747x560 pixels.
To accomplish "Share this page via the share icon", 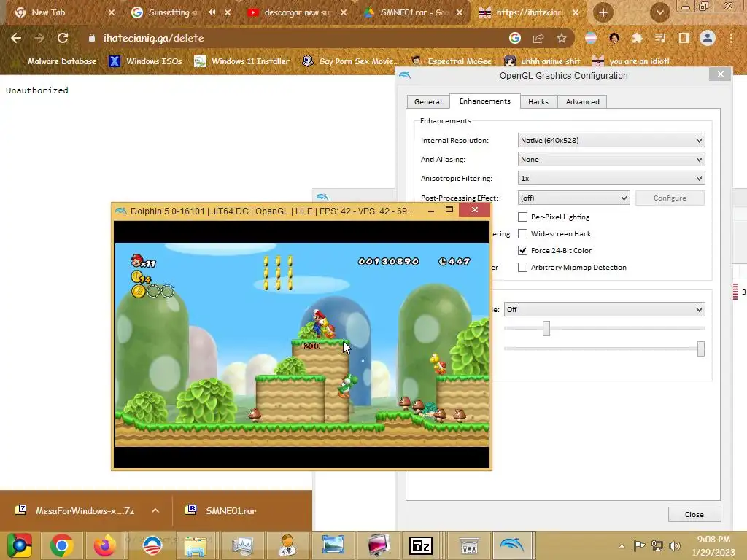I will pyautogui.click(x=538, y=38).
